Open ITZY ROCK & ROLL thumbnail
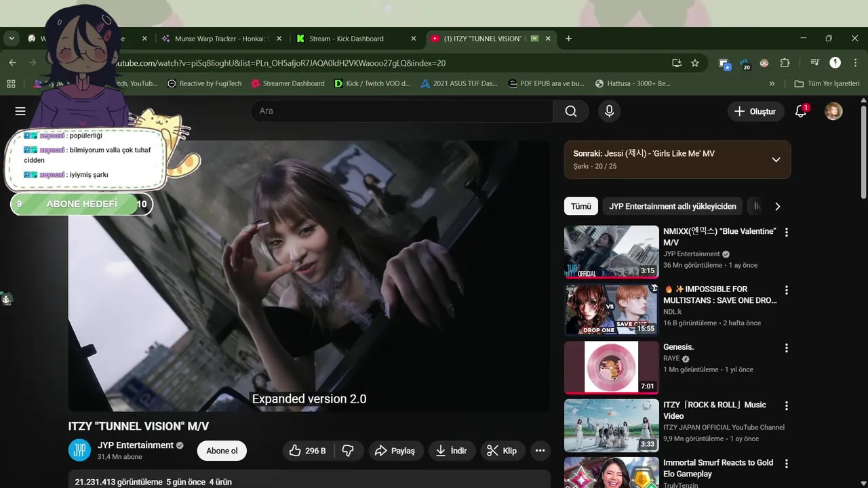The width and height of the screenshot is (868, 488). point(612,426)
